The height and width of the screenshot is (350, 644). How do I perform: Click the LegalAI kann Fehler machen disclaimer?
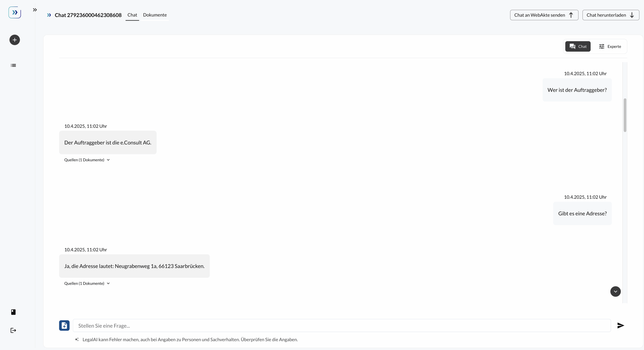190,340
